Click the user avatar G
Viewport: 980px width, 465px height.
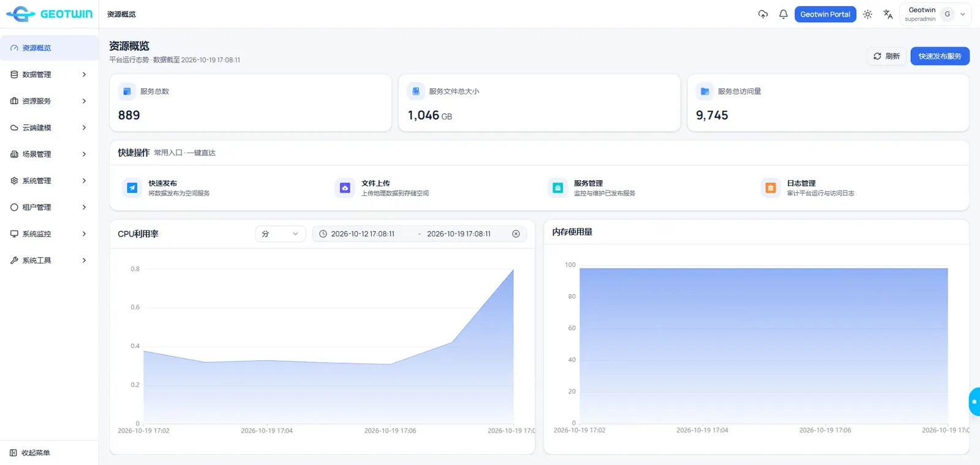(948, 14)
